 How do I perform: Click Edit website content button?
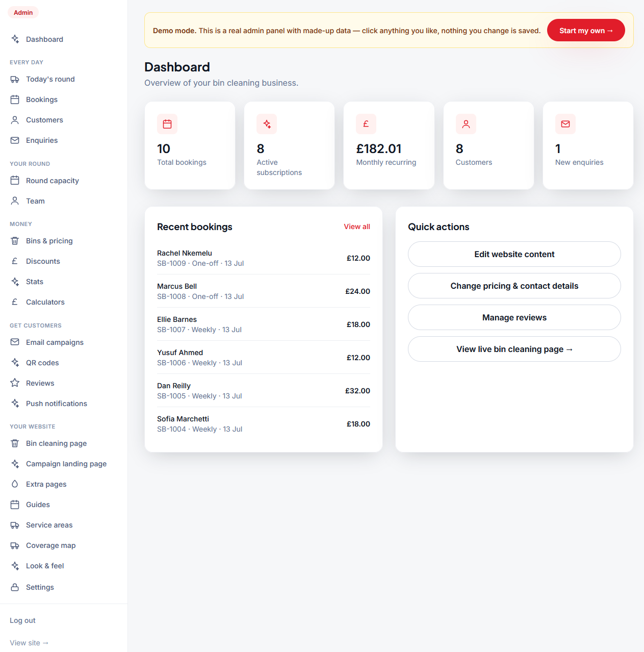(514, 254)
